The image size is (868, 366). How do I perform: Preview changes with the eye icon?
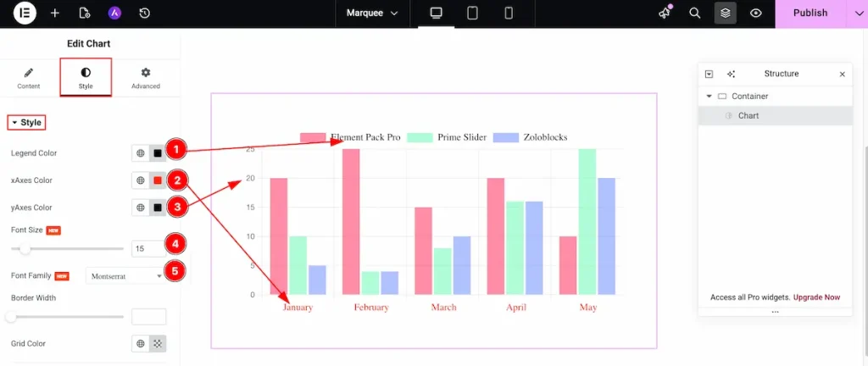tap(755, 13)
